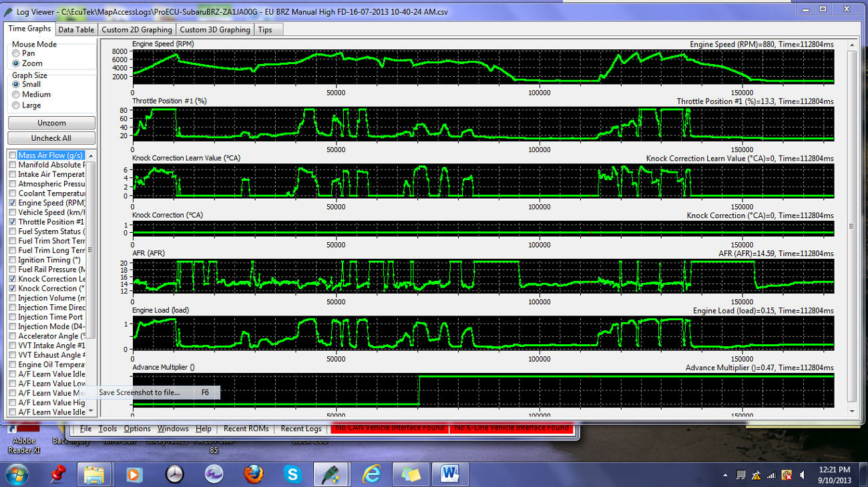Viewport: 868px width, 487px height.
Task: Click the Windows Start orb
Action: coord(16,474)
